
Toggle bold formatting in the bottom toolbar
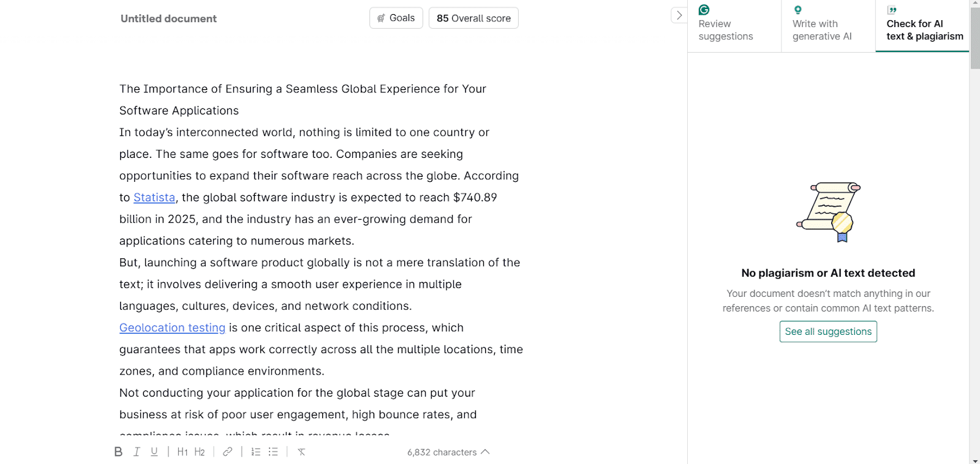[x=118, y=452]
